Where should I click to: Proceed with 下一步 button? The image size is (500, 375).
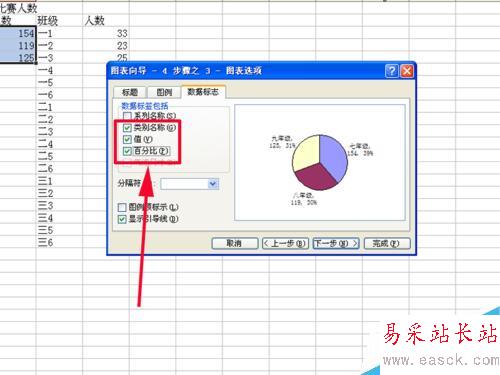coord(336,243)
